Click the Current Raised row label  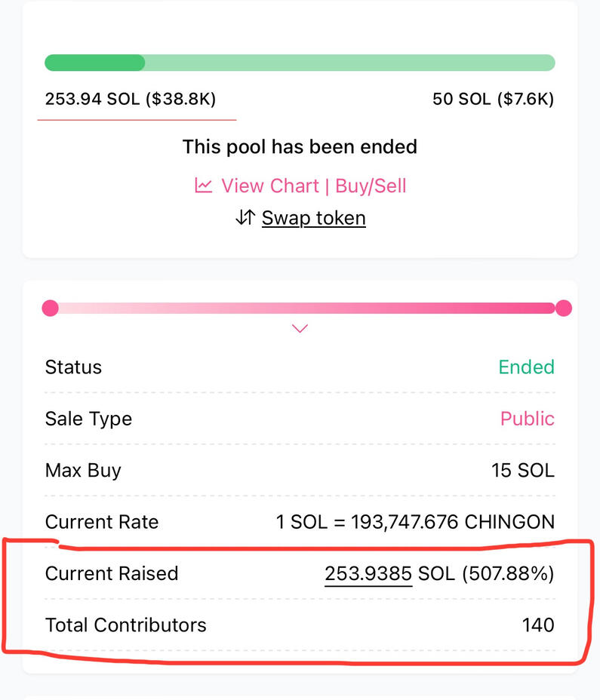[112, 574]
